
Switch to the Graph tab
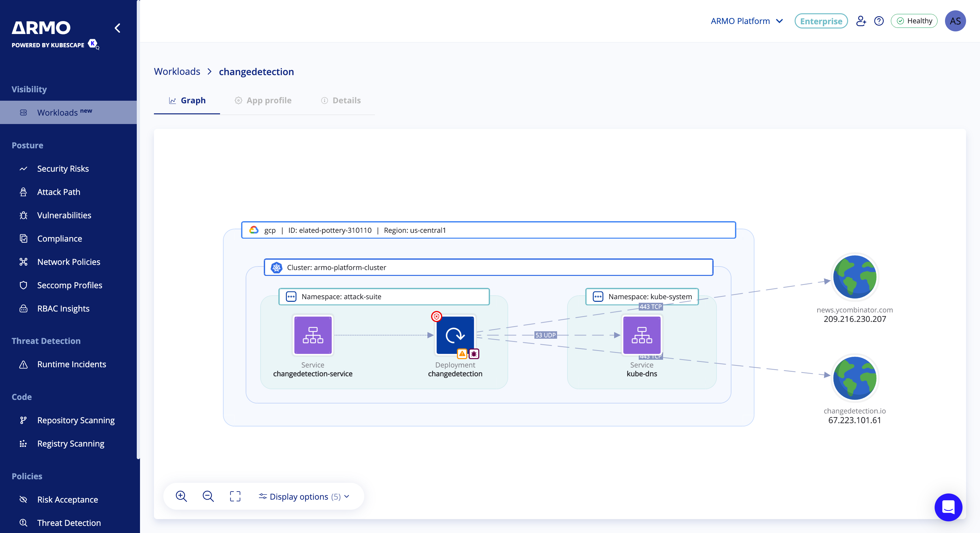pyautogui.click(x=187, y=100)
